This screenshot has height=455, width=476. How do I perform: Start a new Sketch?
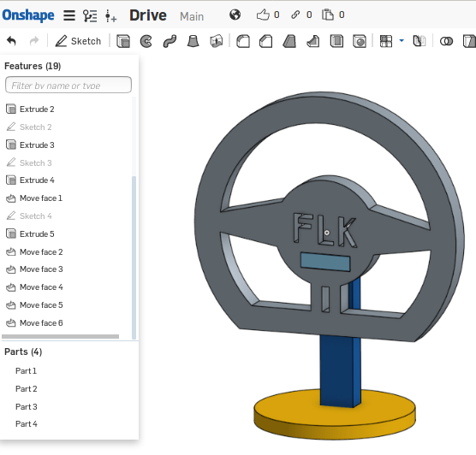tap(78, 41)
